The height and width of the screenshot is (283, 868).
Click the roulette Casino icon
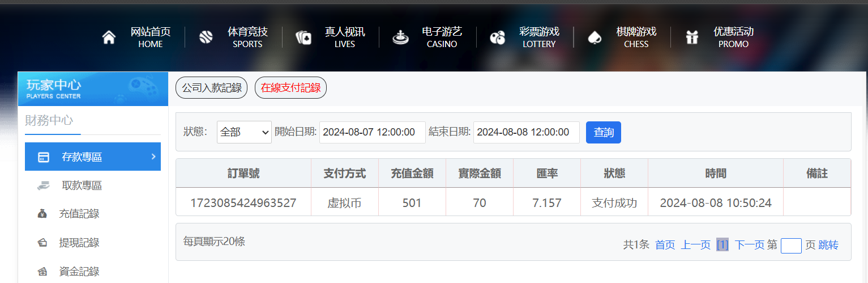400,37
